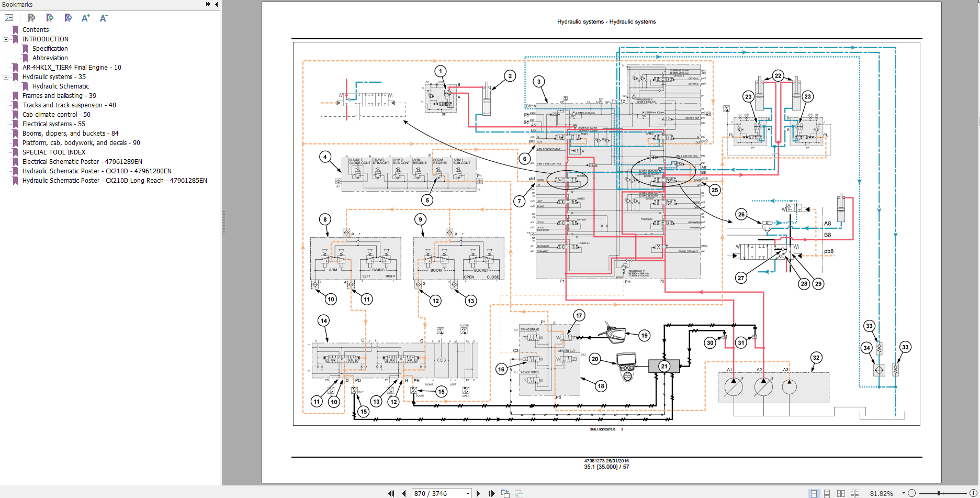980x498 pixels.
Task: Click callout number 3 on control valve
Action: coord(539,81)
